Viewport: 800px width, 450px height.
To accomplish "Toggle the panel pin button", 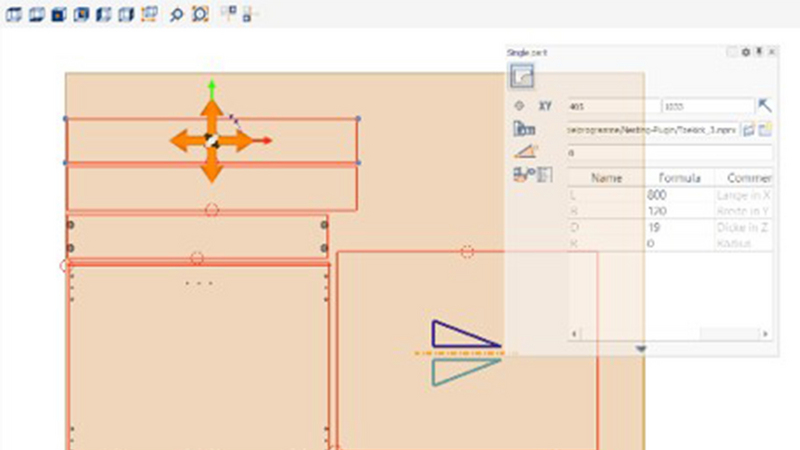I will pyautogui.click(x=758, y=52).
